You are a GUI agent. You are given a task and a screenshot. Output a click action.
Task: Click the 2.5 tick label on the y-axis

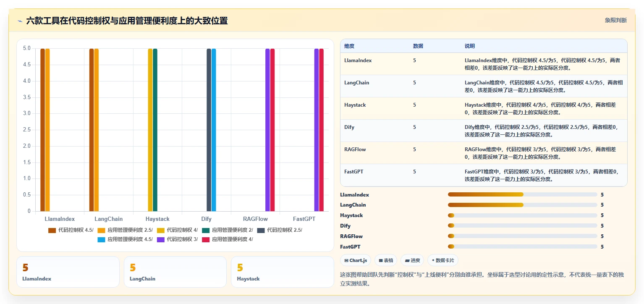pyautogui.click(x=27, y=130)
